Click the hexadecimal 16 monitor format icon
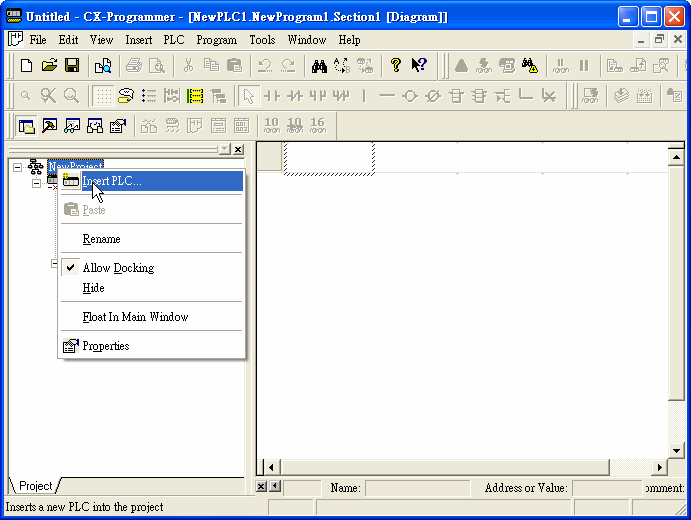 tap(317, 126)
